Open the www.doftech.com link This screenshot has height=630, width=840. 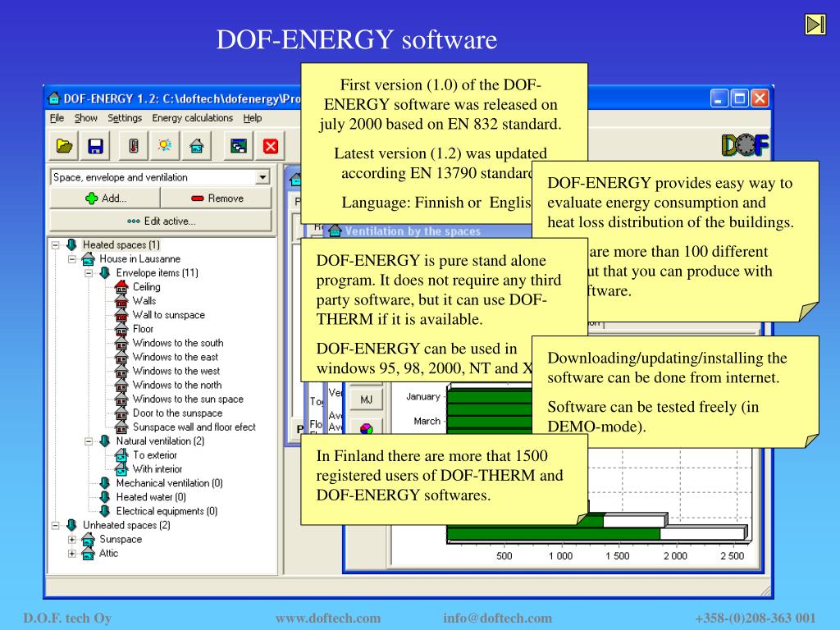(328, 618)
